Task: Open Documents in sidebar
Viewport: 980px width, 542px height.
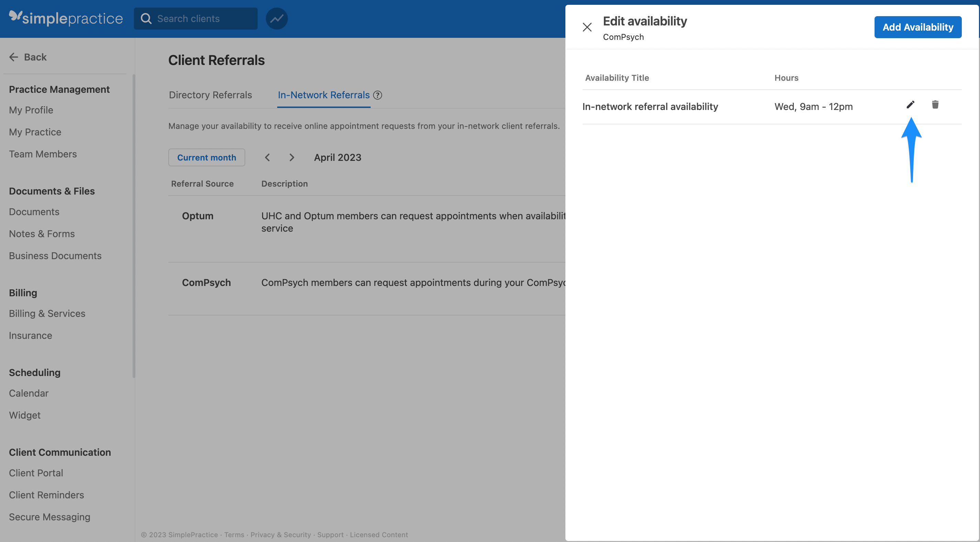Action: point(34,212)
